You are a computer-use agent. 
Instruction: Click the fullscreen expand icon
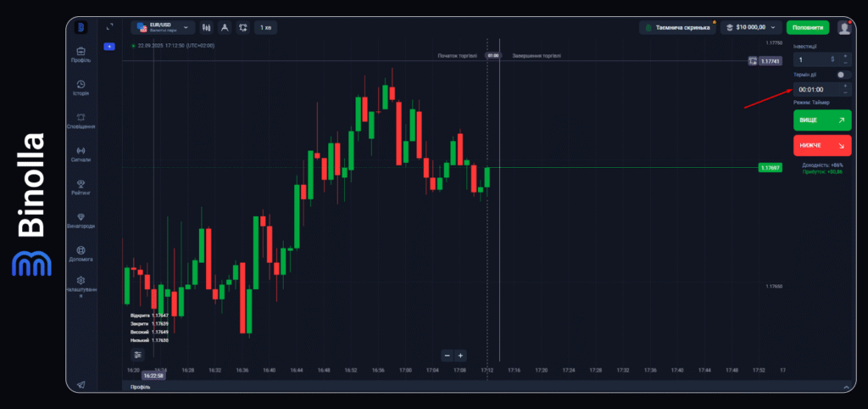(109, 27)
